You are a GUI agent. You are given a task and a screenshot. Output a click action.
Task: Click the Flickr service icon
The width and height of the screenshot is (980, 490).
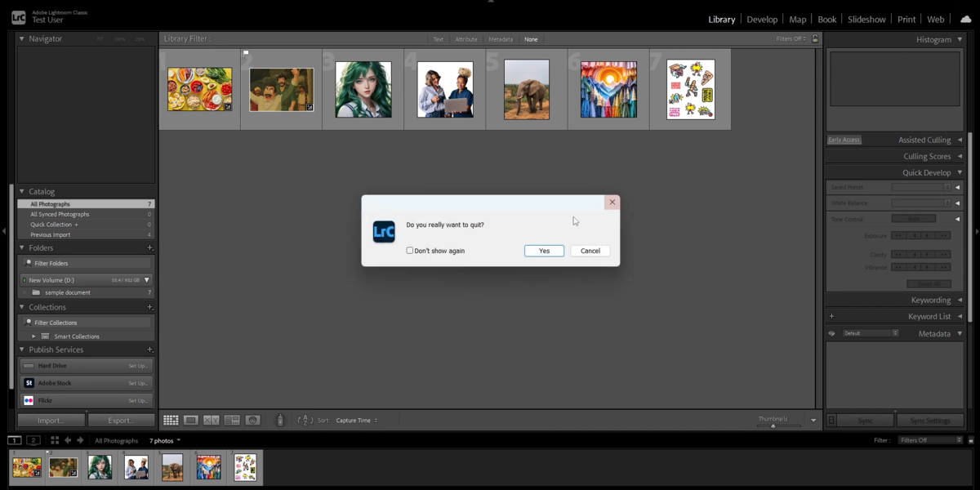point(29,400)
